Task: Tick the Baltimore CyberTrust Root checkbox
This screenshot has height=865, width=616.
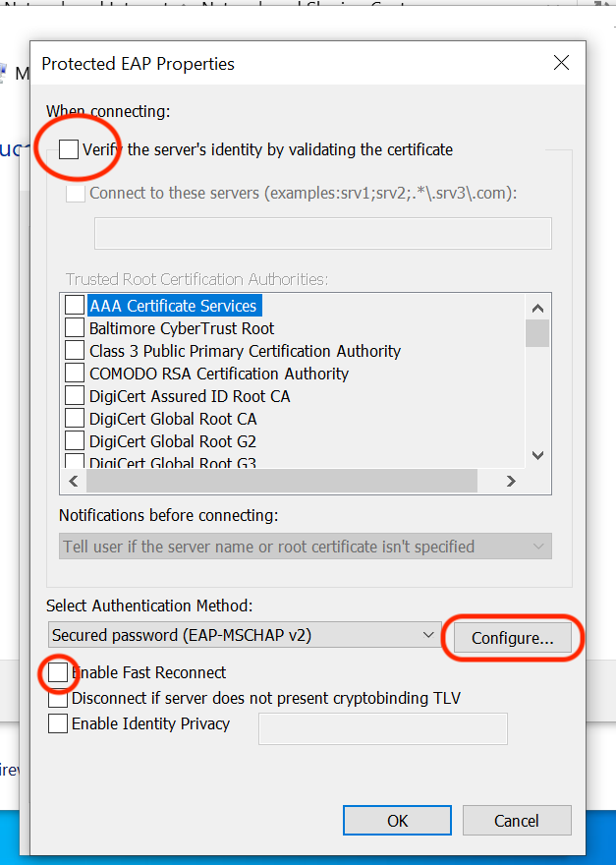Action: [x=75, y=328]
